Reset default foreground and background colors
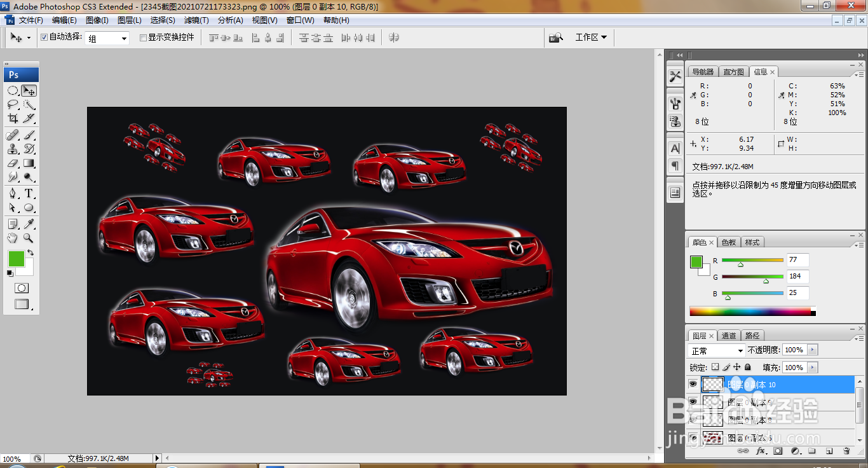 click(x=10, y=273)
